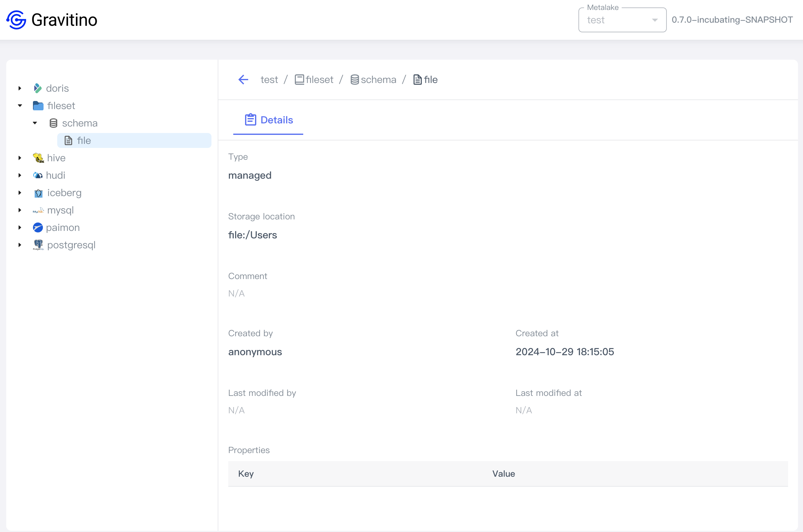Expand the doris catalog arrow

coord(20,88)
